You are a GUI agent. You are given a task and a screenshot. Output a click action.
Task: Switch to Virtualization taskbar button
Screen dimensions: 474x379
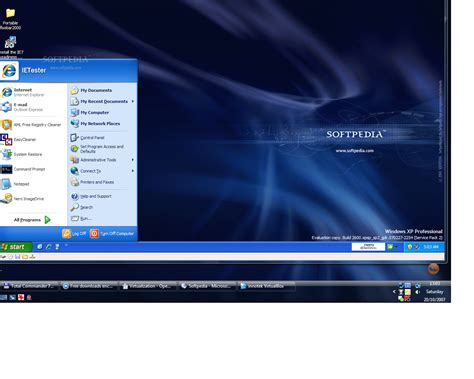click(x=148, y=286)
